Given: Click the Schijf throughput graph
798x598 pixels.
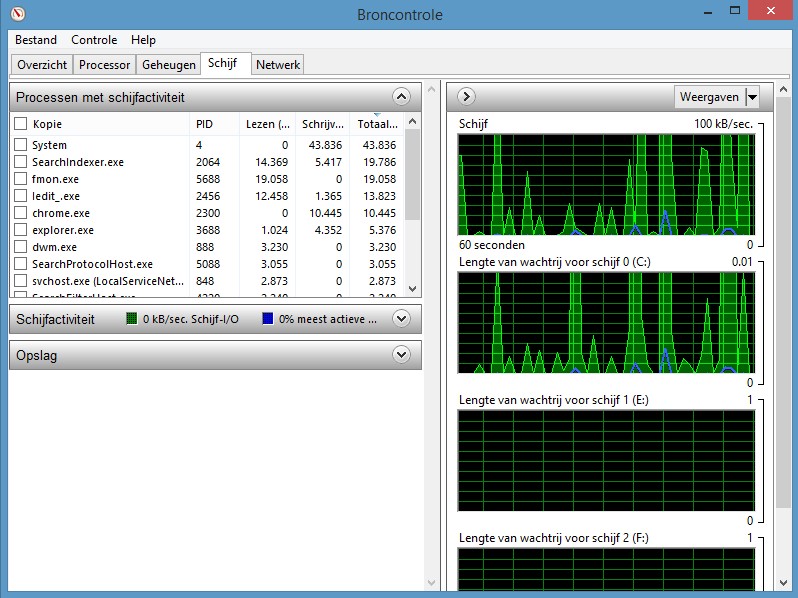Looking at the screenshot, I should 606,185.
